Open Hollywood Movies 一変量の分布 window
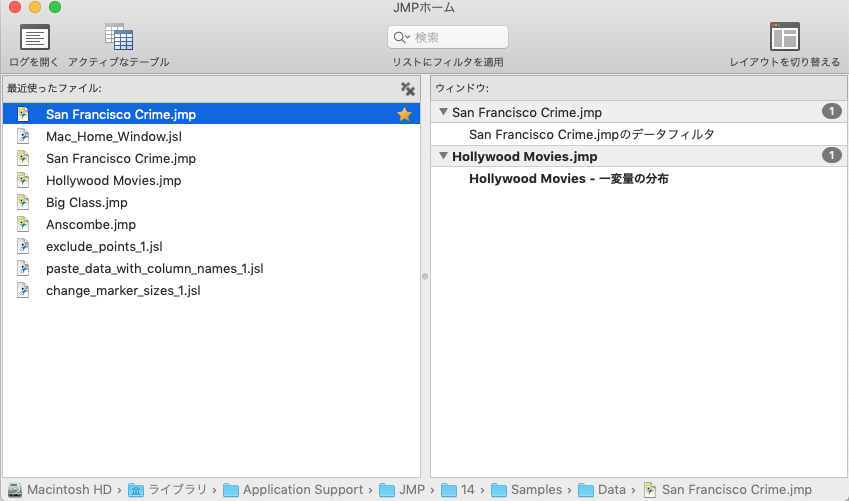The width and height of the screenshot is (849, 501). (x=568, y=179)
